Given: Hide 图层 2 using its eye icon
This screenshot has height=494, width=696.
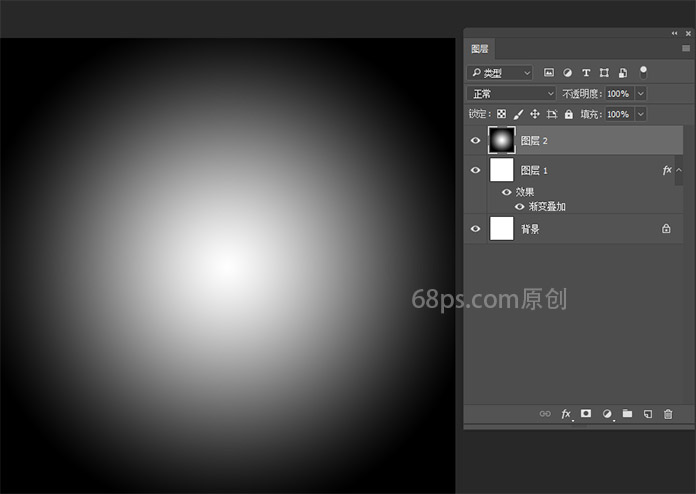Looking at the screenshot, I should tap(475, 141).
